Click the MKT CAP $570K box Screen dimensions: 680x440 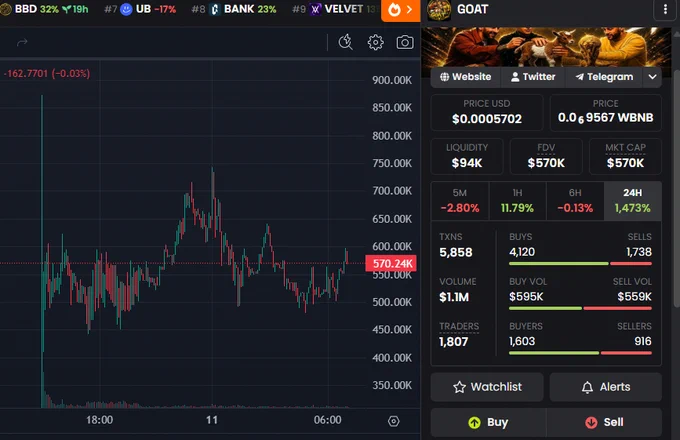[x=625, y=156]
